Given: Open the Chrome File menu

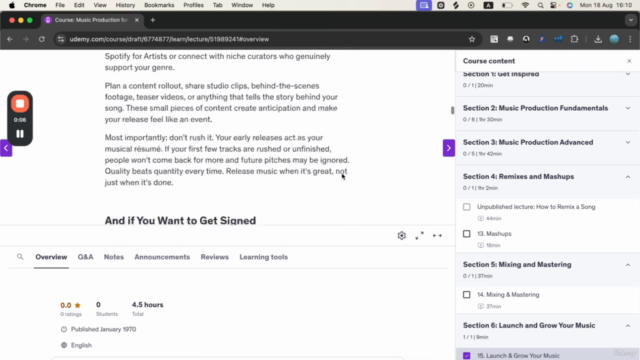Looking at the screenshot, I should pos(60,5).
